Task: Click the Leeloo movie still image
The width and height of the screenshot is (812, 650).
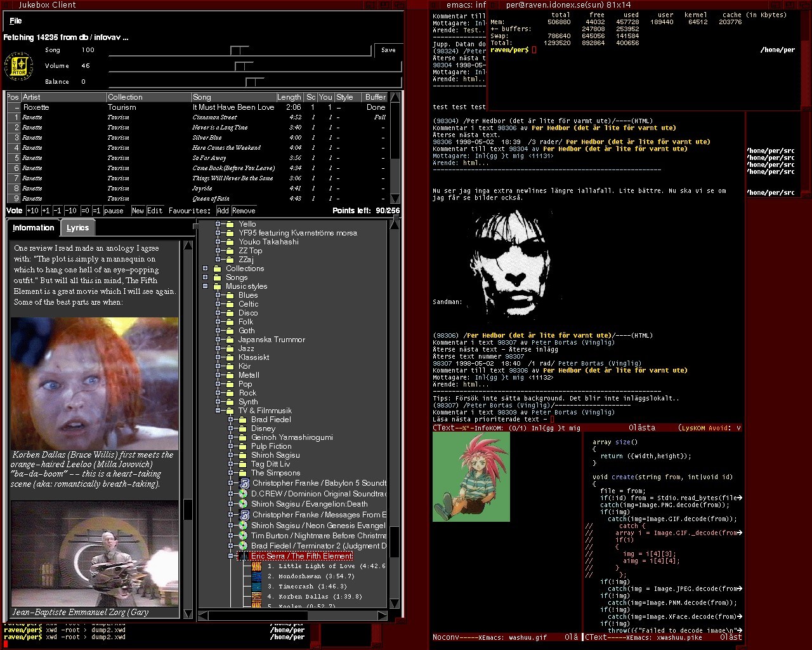Action: click(x=95, y=383)
